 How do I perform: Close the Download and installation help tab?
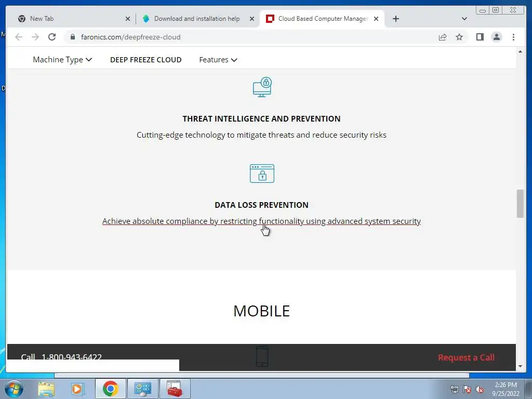[252, 19]
